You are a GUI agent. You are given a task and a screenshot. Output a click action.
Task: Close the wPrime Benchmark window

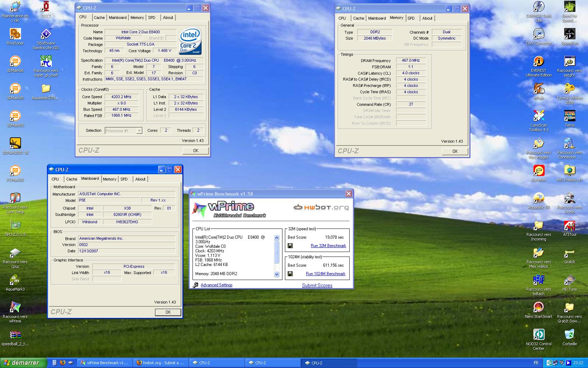pyautogui.click(x=349, y=193)
